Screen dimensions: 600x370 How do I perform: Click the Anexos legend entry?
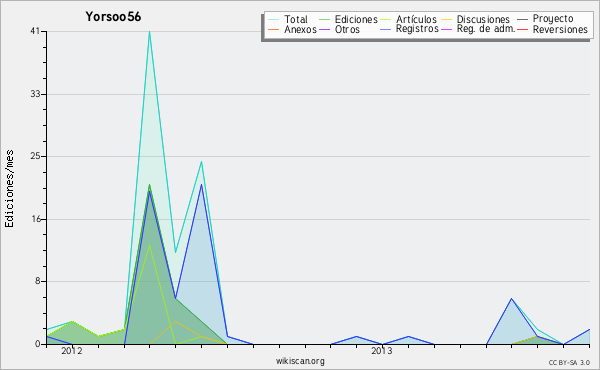coord(300,29)
